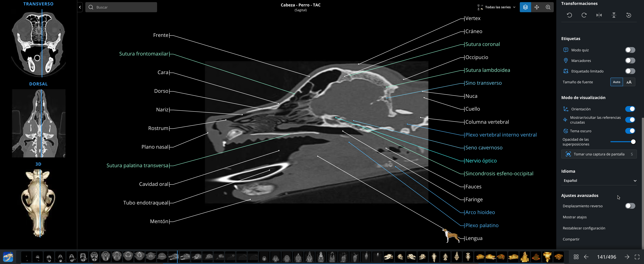Select the large AA font size option
Image resolution: width=644 pixels, height=264 pixels.
tap(629, 82)
